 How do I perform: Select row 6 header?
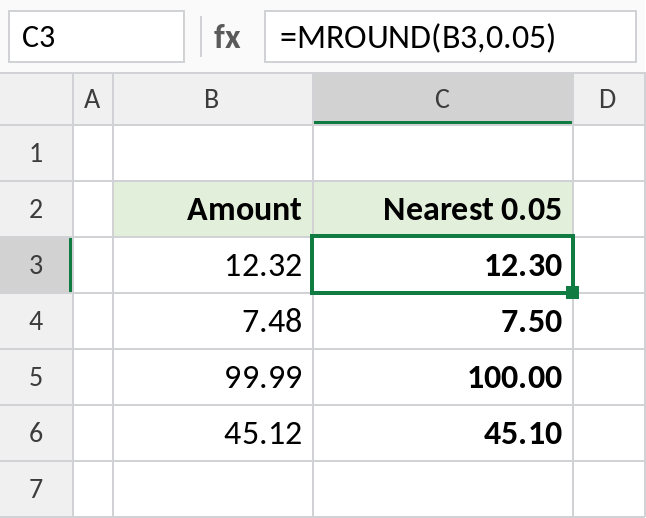pos(36,433)
